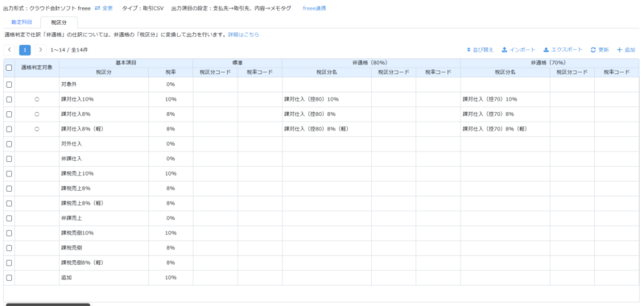Click the 並び替え sort button
The height and width of the screenshot is (306, 644).
pos(480,50)
